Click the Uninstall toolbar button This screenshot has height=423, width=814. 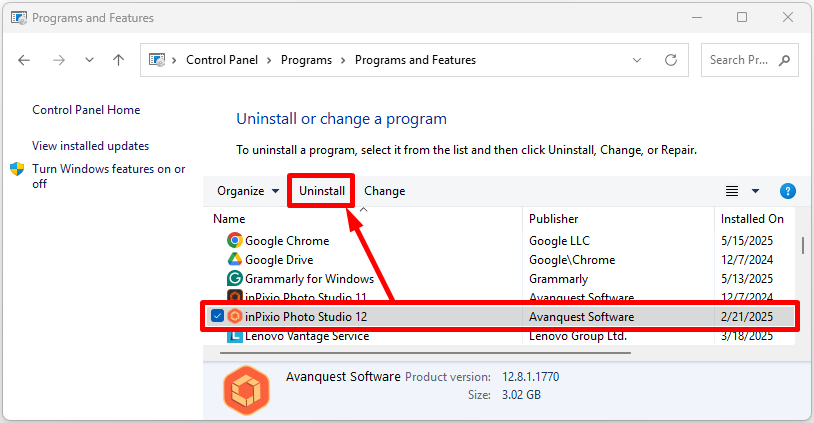pyautogui.click(x=321, y=191)
